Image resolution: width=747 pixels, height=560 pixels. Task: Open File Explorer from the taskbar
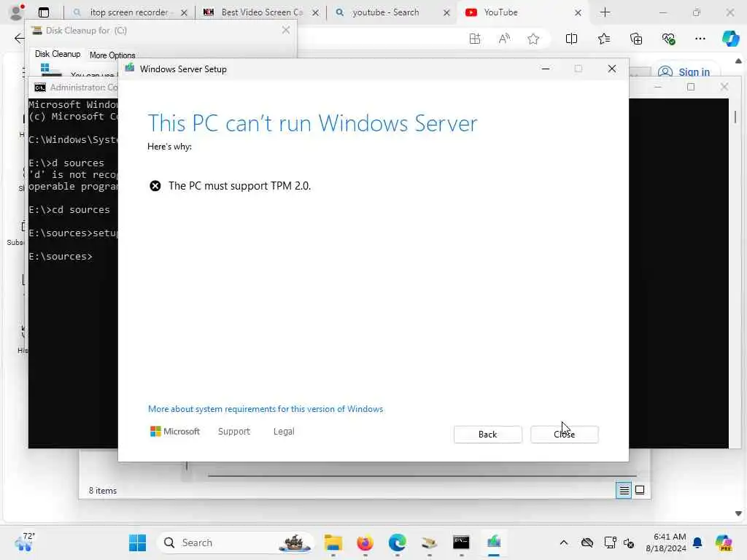[x=333, y=542]
